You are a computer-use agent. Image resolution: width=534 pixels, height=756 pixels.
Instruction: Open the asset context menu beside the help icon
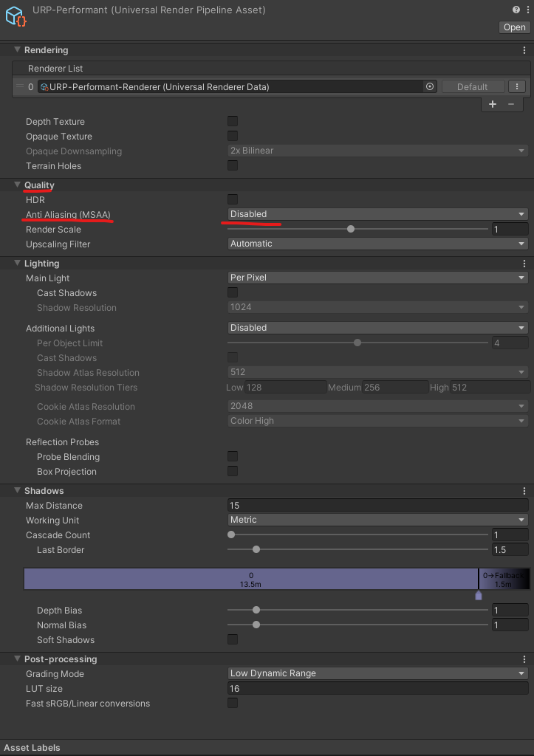[527, 10]
